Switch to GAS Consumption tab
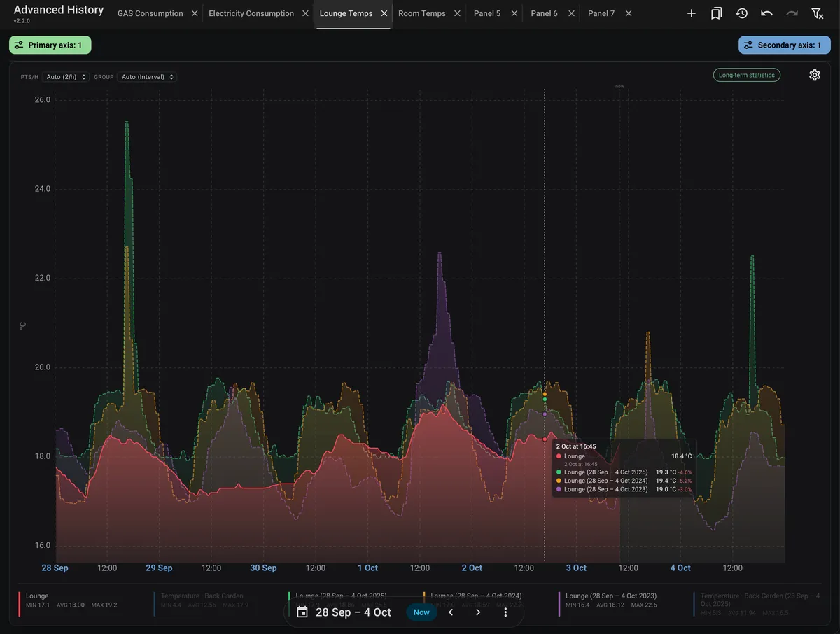840x634 pixels. (150, 13)
